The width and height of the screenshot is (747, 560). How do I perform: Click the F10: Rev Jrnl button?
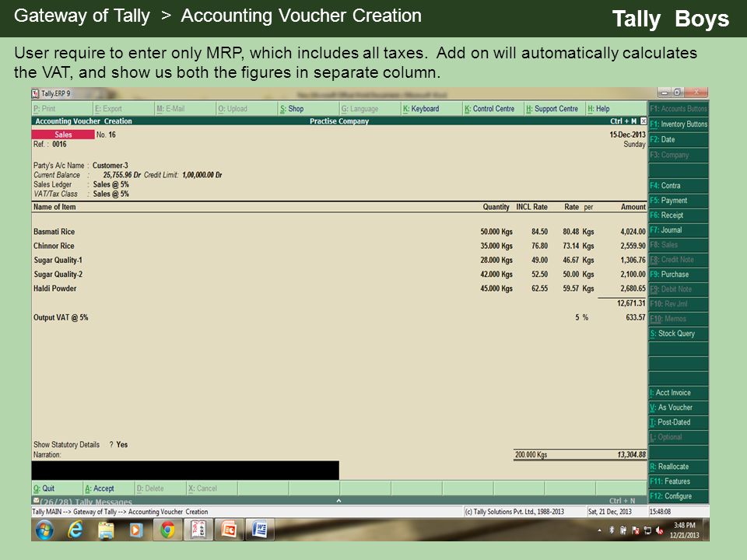(x=679, y=304)
